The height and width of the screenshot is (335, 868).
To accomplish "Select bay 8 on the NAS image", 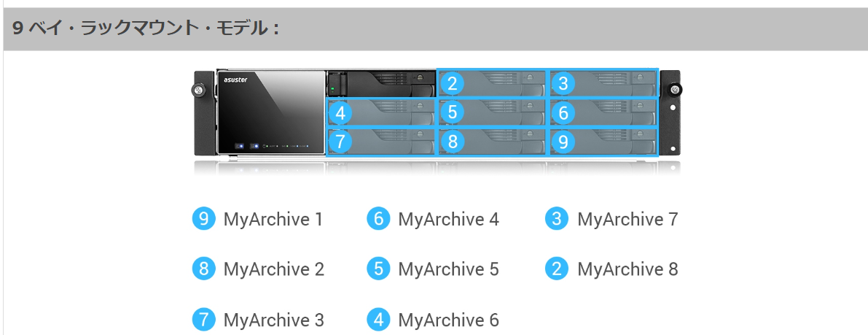I will coord(492,142).
